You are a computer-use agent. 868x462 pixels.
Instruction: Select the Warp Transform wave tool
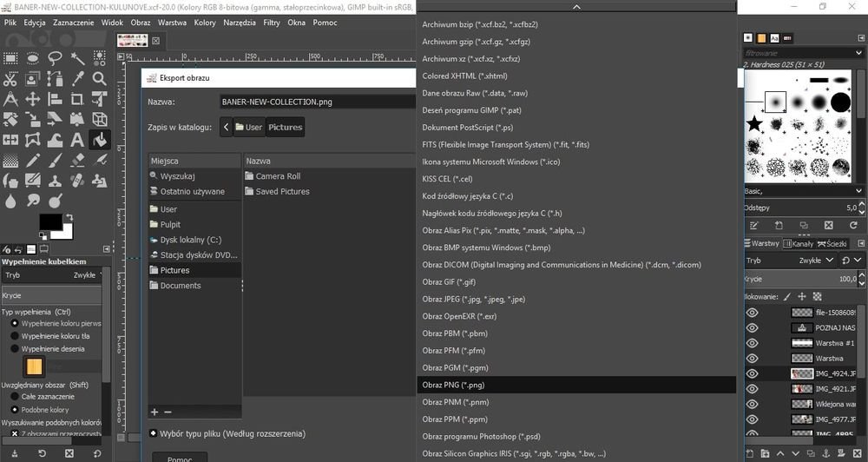(x=55, y=140)
